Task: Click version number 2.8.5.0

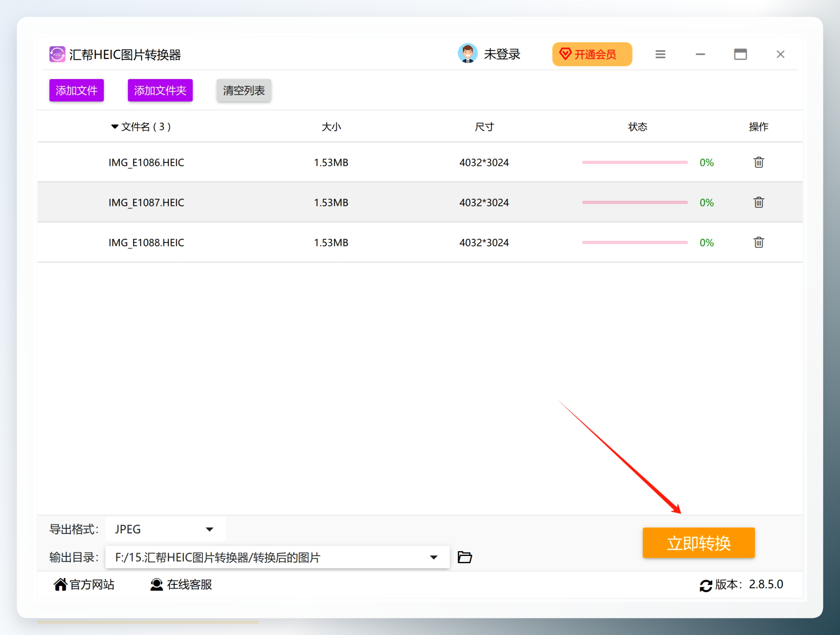Action: (766, 584)
